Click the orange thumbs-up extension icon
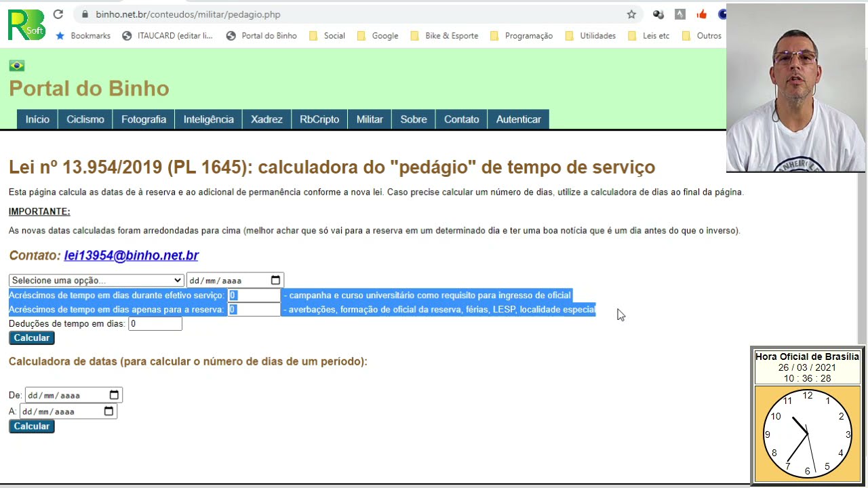The height and width of the screenshot is (488, 868). [701, 14]
